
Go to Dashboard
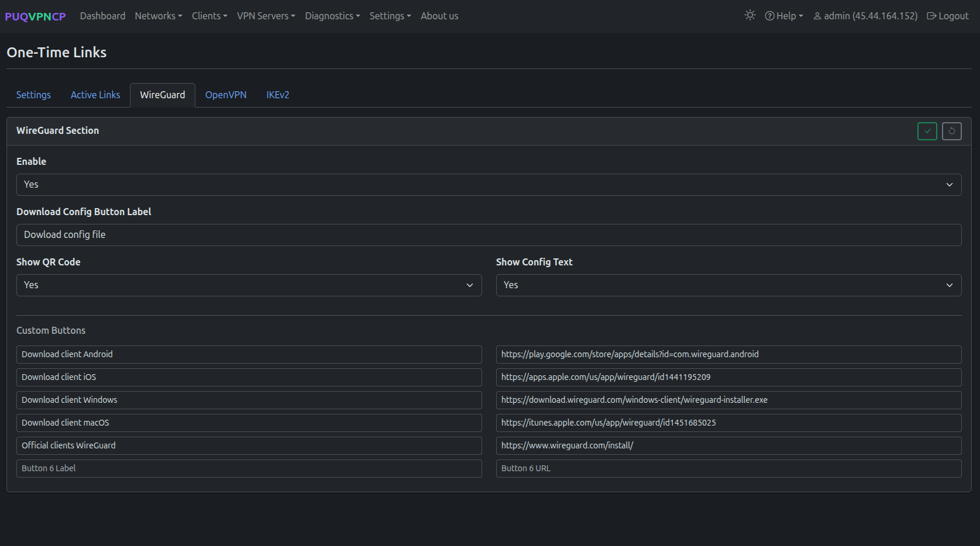coord(102,16)
